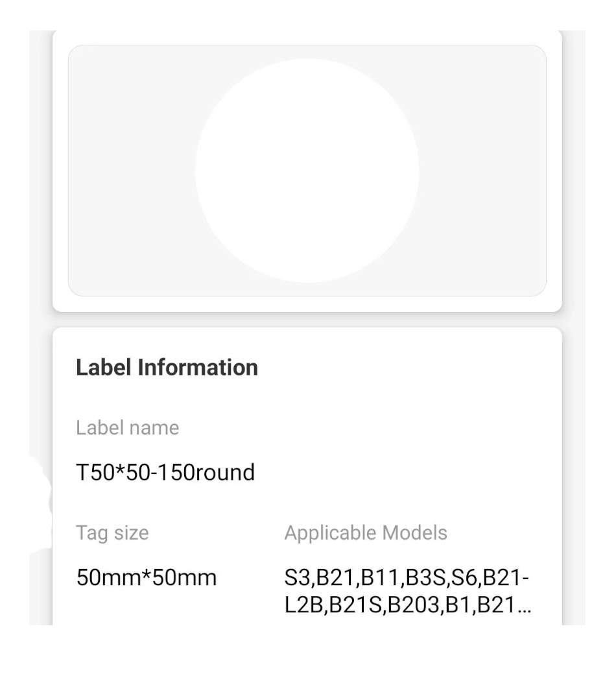Select the Label Information heading

[167, 368]
